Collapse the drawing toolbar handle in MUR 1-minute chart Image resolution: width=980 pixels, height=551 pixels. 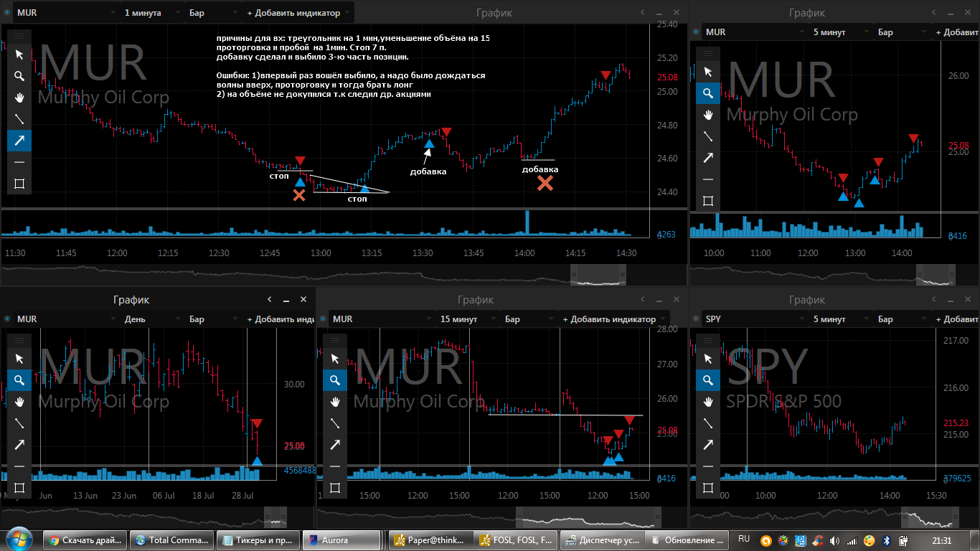[19, 35]
